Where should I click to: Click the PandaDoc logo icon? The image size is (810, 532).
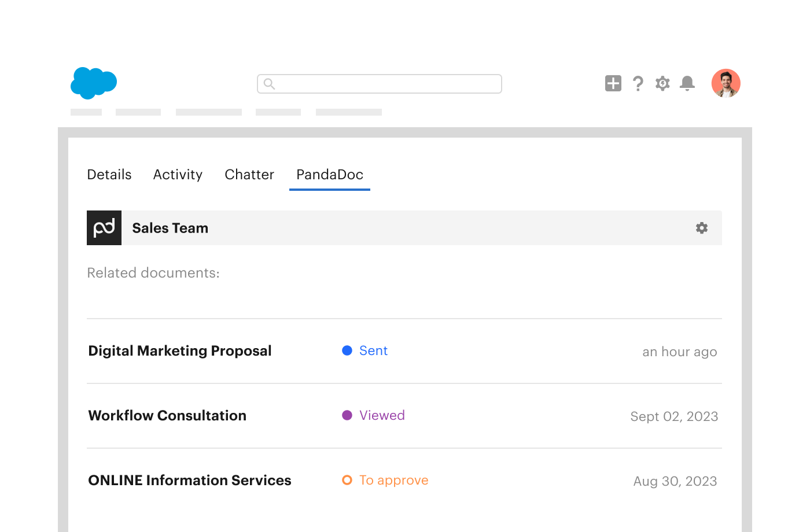click(x=104, y=228)
